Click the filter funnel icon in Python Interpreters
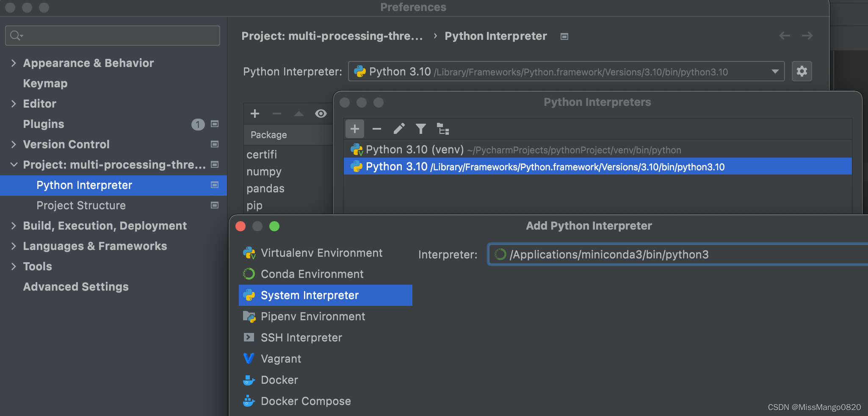Image resolution: width=868 pixels, height=416 pixels. pyautogui.click(x=421, y=129)
